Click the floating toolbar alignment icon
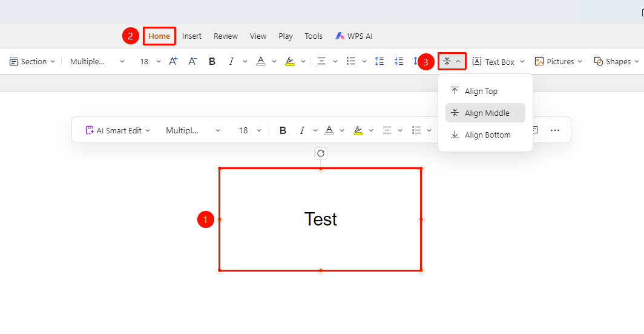This screenshot has width=644, height=334. 387,130
